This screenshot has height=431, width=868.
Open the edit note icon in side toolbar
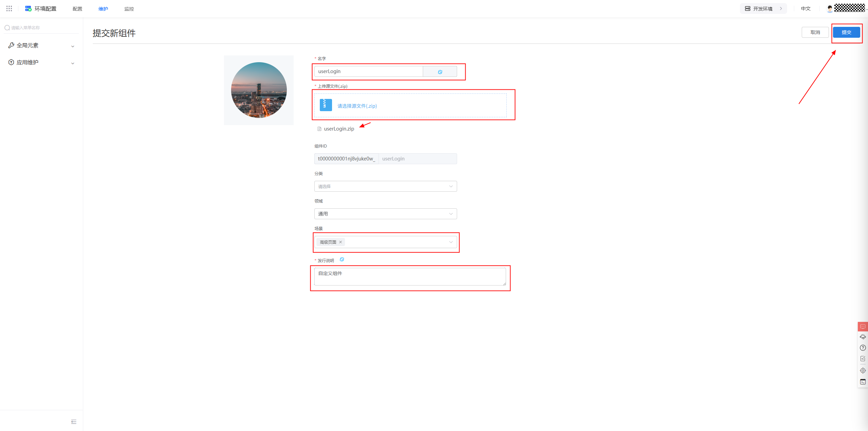coord(863,359)
